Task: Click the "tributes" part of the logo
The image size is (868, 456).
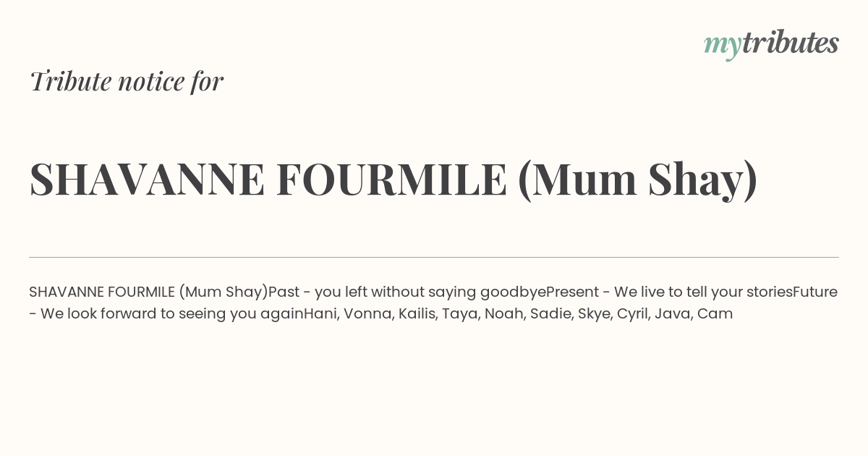Action: 791,43
